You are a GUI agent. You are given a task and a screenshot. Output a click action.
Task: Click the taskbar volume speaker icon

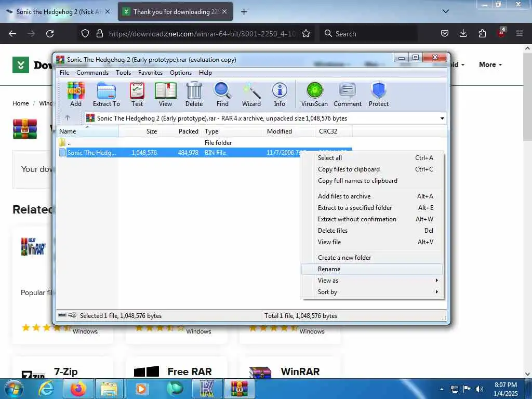pyautogui.click(x=479, y=389)
